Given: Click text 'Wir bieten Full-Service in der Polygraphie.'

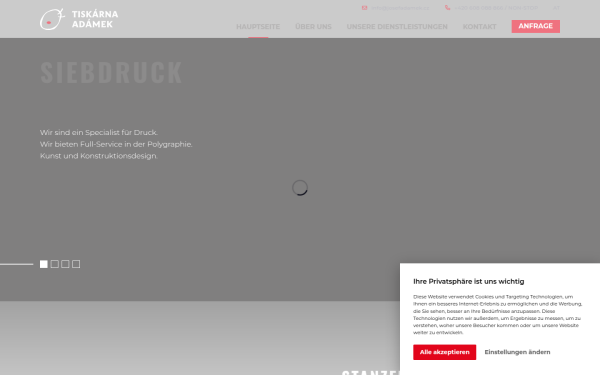Looking at the screenshot, I should coord(116,144).
